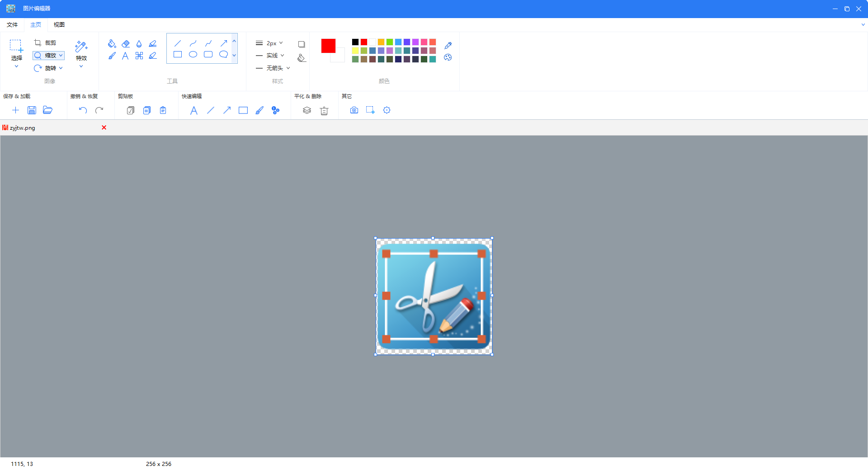Click the flatten layers icon
Viewport: 868px width, 470px height.
coord(307,110)
